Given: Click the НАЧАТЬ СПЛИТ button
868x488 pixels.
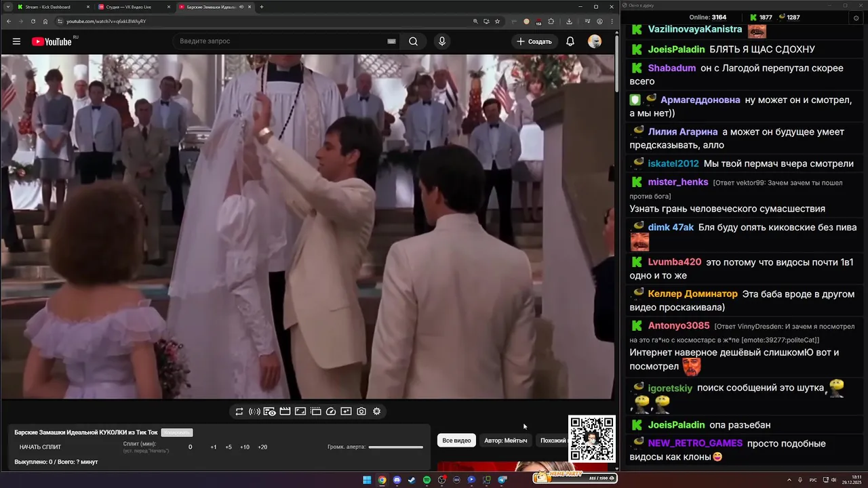Looking at the screenshot, I should click(x=40, y=447).
